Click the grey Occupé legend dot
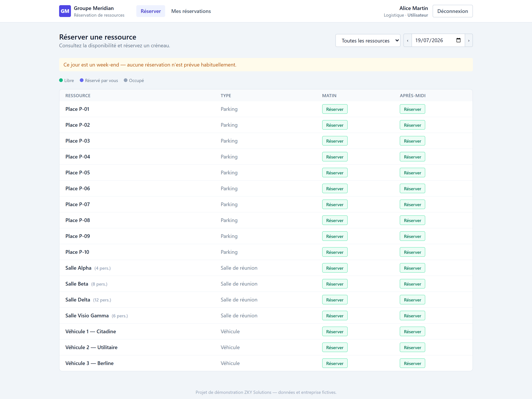Screen dimensions: 532x399 click(126, 80)
